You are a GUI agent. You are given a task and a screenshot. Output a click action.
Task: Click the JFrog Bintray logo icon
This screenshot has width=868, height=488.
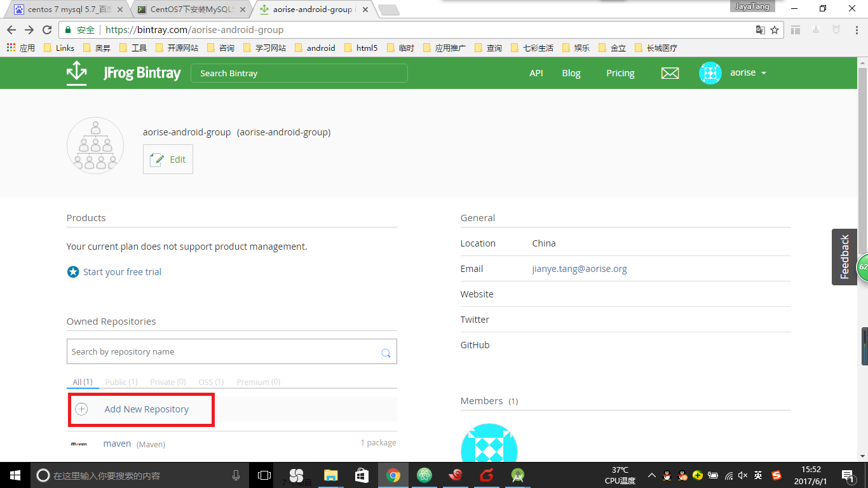pyautogui.click(x=76, y=73)
